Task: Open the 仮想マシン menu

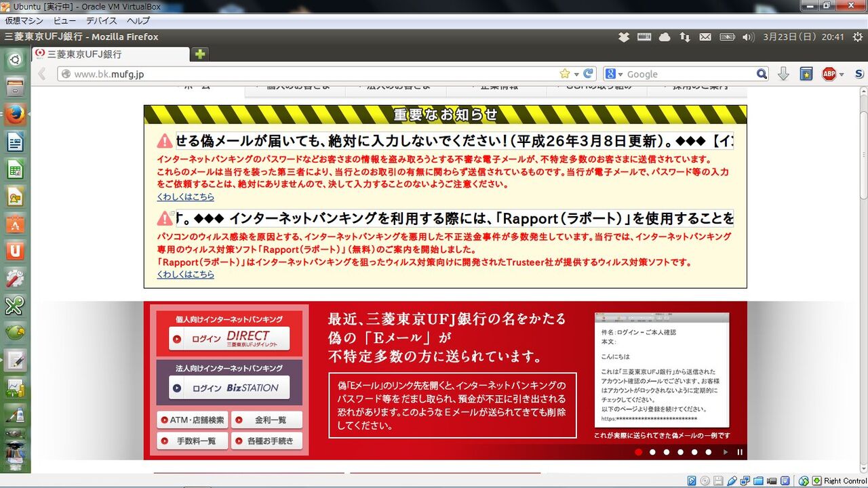Action: click(24, 21)
